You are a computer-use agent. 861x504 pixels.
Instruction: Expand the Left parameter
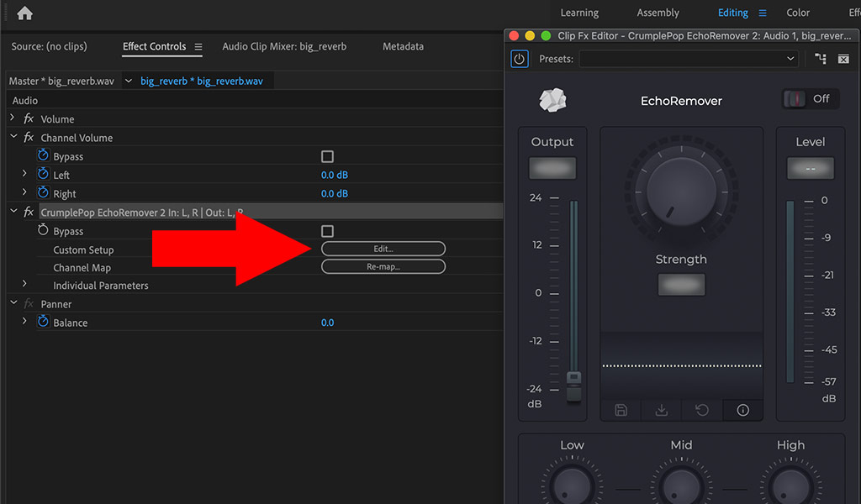point(24,173)
